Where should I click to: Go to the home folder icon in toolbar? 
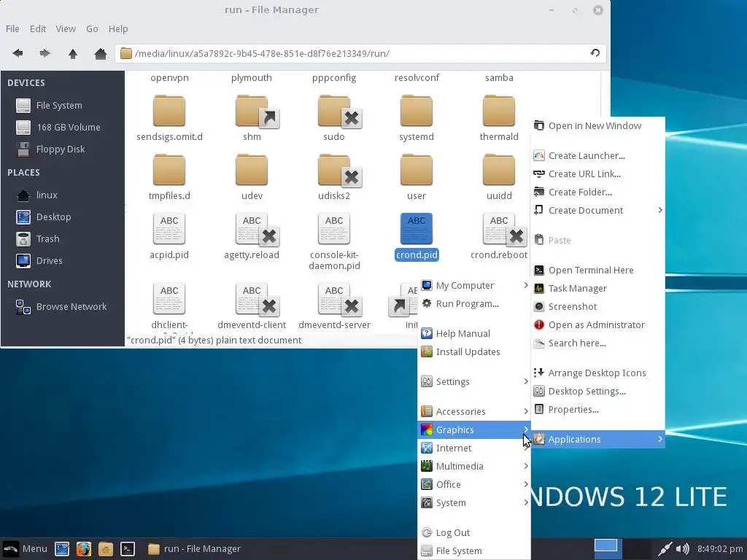point(101,53)
